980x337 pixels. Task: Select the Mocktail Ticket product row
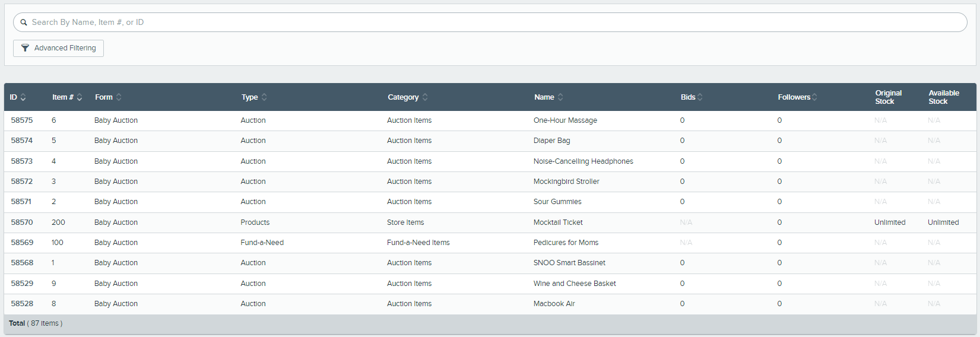click(x=558, y=222)
